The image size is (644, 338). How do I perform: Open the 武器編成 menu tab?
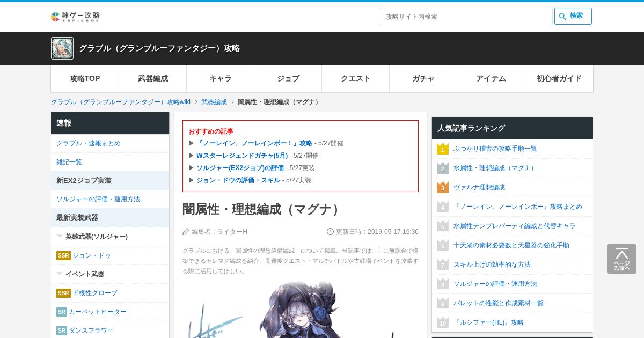pos(153,78)
